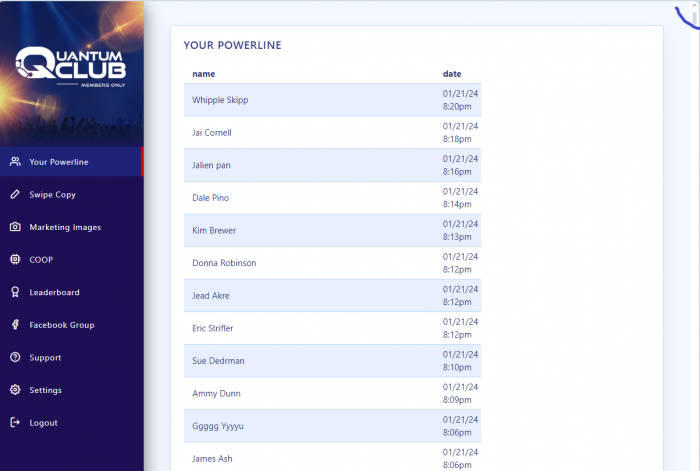Click the Logout arrow icon
This screenshot has width=700, height=471.
point(15,422)
